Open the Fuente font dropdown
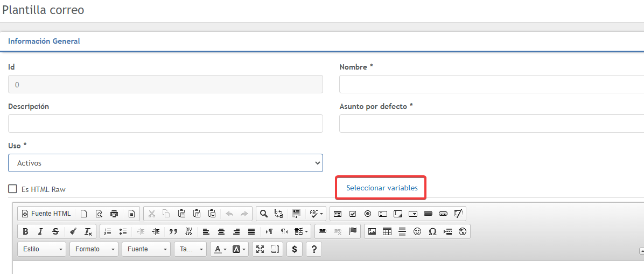The height and width of the screenshot is (274, 644). coord(146,249)
